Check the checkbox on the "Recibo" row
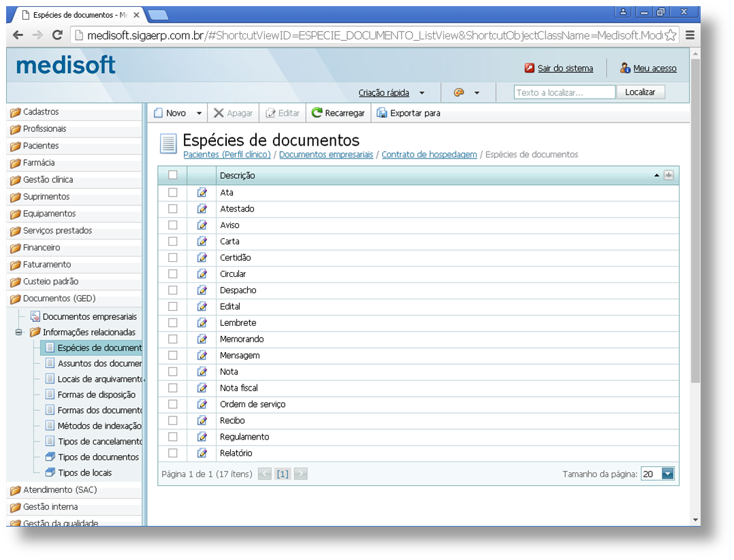Viewport: 734px width, 560px height. tap(172, 421)
